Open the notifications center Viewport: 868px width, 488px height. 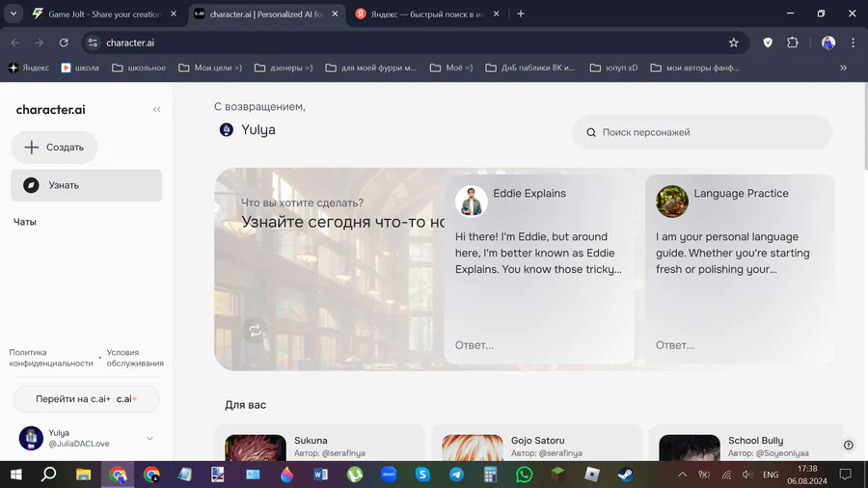[845, 474]
